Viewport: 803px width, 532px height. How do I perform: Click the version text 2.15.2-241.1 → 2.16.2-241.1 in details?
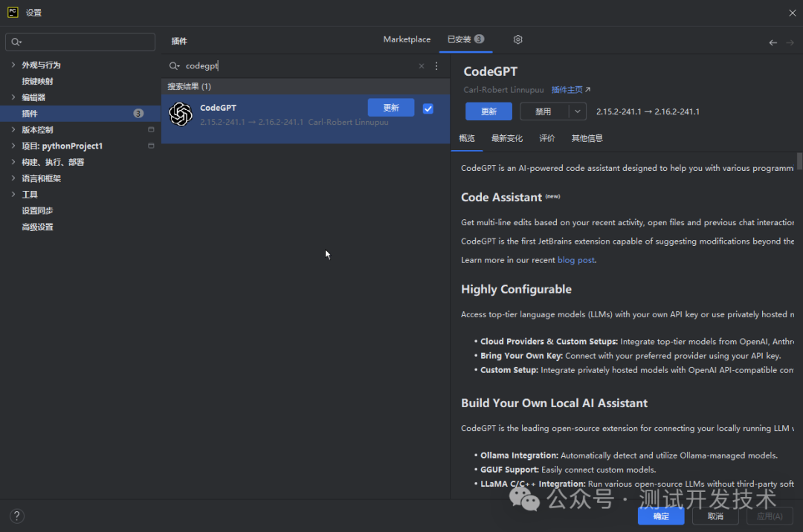pyautogui.click(x=648, y=111)
